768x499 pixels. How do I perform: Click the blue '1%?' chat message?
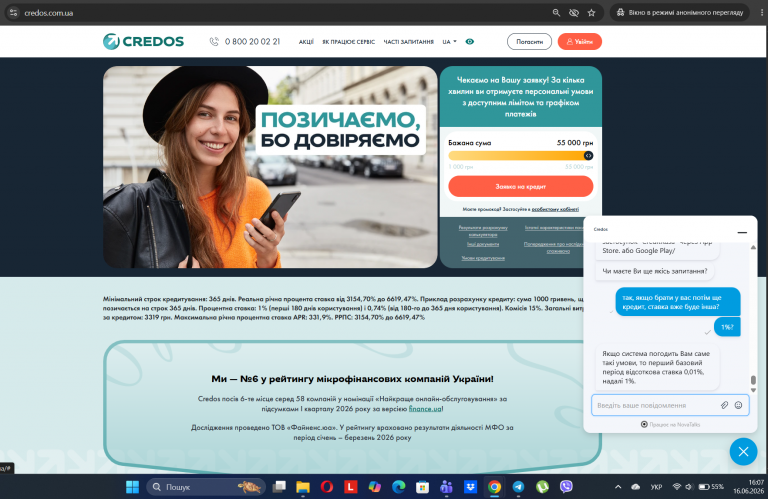click(x=727, y=327)
